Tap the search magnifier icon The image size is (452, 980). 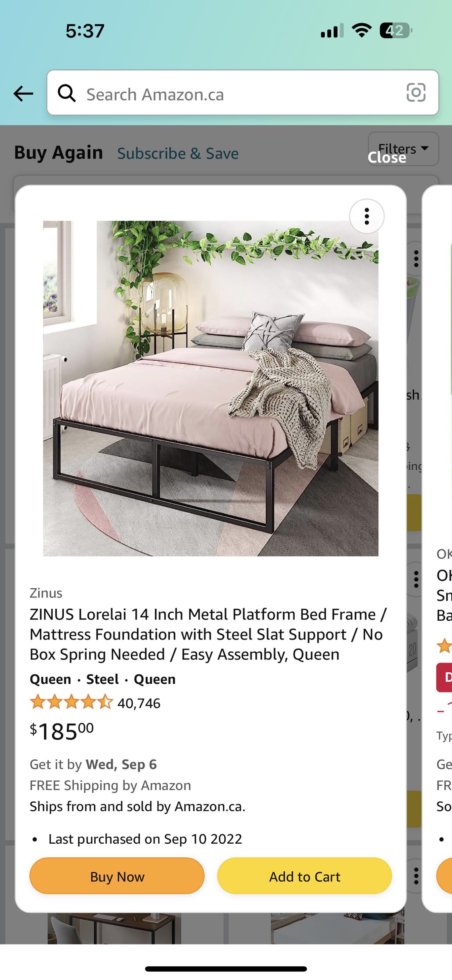point(66,93)
